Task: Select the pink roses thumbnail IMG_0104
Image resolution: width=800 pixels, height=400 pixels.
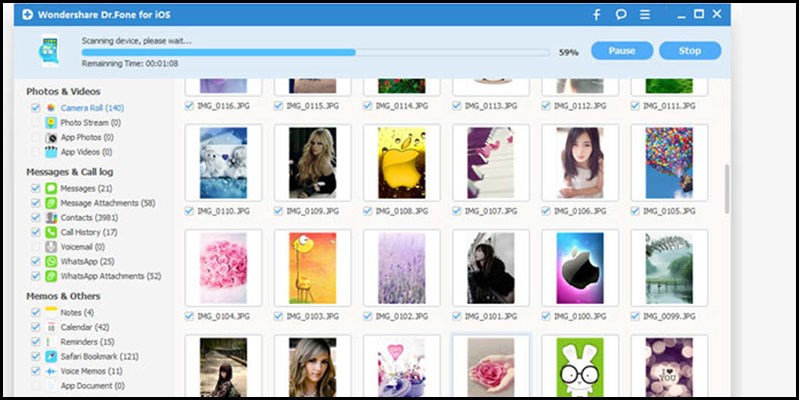Action: (x=223, y=268)
